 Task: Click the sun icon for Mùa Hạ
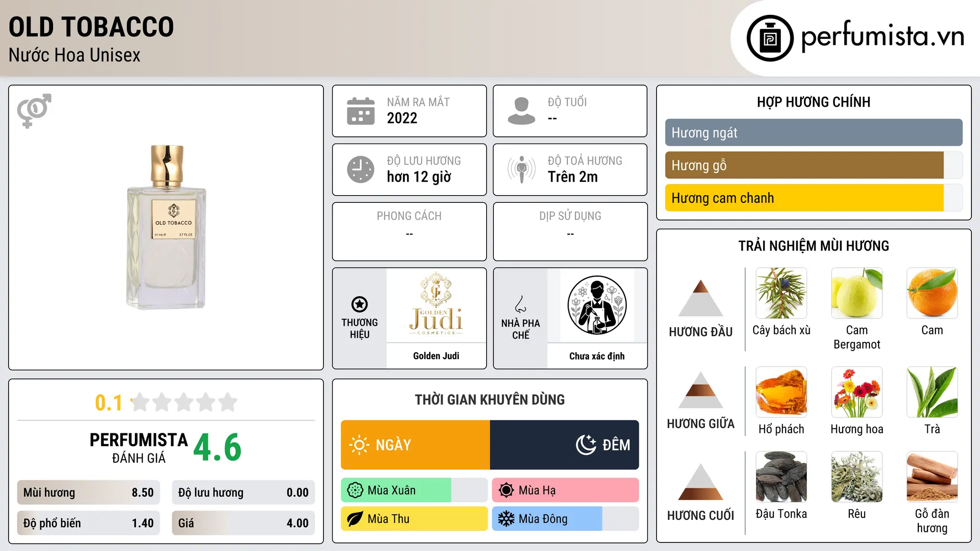(x=506, y=490)
